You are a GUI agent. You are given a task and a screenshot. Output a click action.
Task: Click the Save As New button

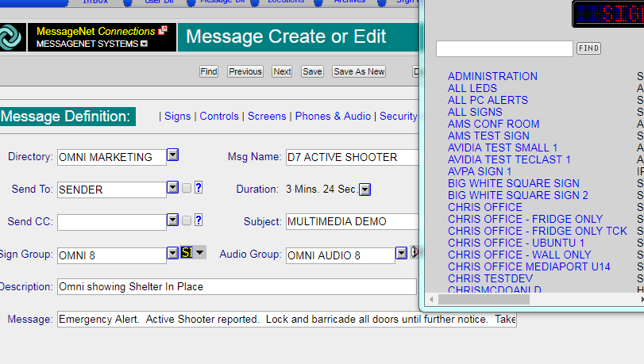(x=359, y=71)
